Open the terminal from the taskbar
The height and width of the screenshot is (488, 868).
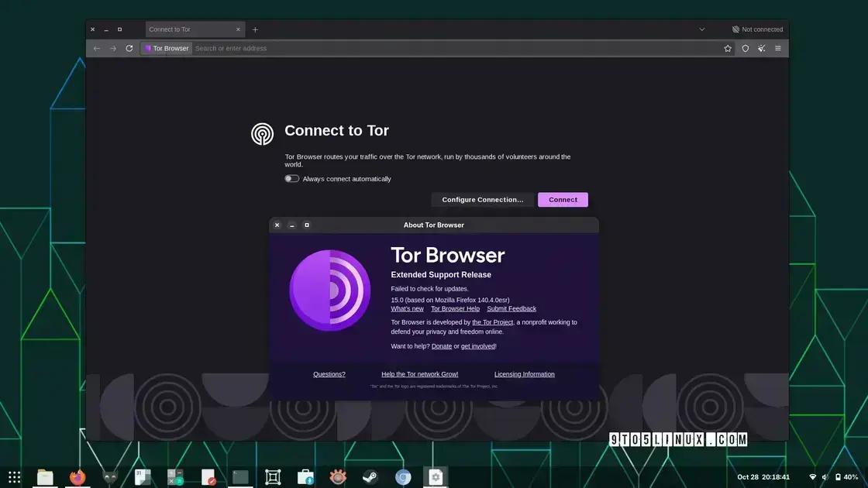click(x=240, y=476)
